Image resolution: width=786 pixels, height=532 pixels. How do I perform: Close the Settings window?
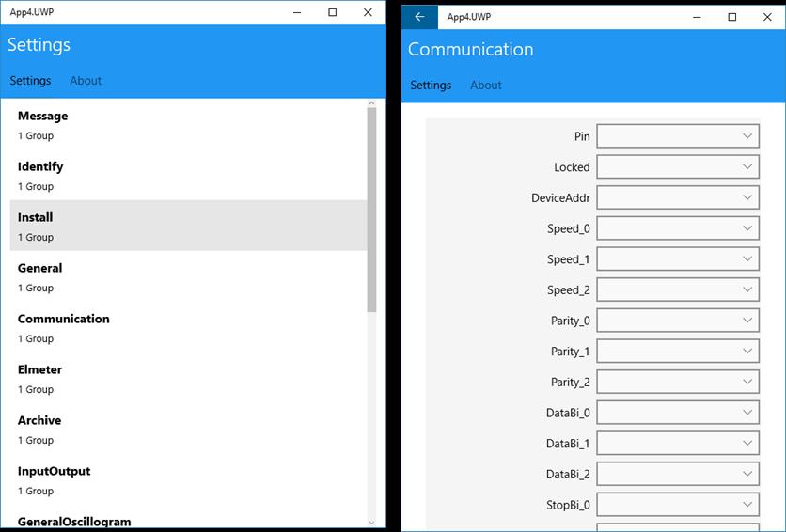[368, 12]
